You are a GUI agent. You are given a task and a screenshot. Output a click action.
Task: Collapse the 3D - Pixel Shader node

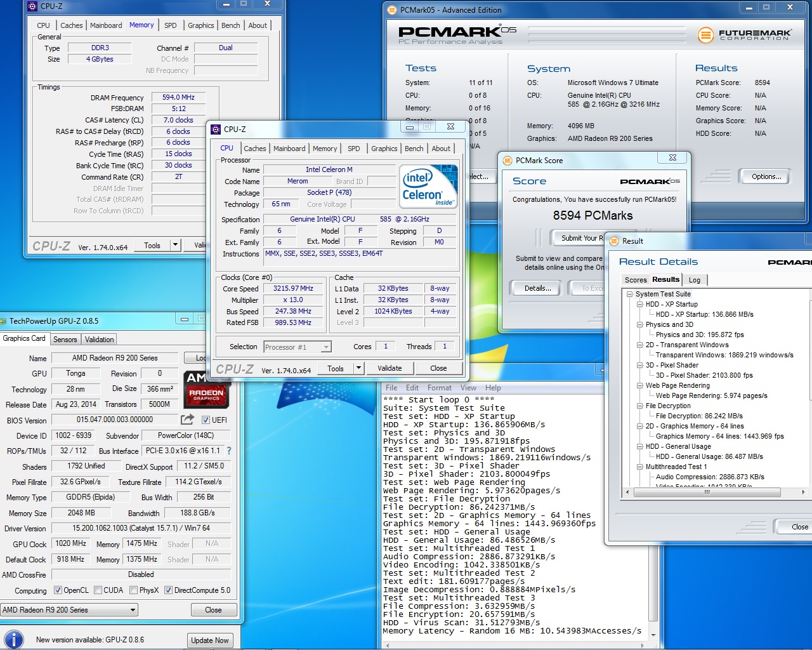click(640, 365)
